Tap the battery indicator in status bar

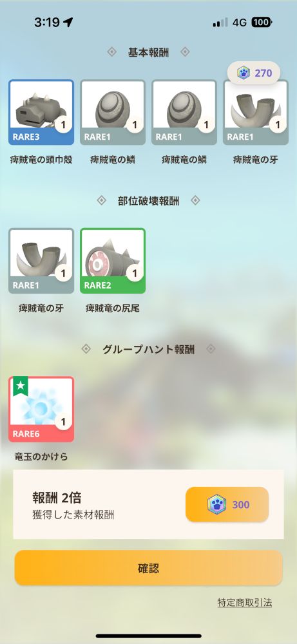[262, 23]
